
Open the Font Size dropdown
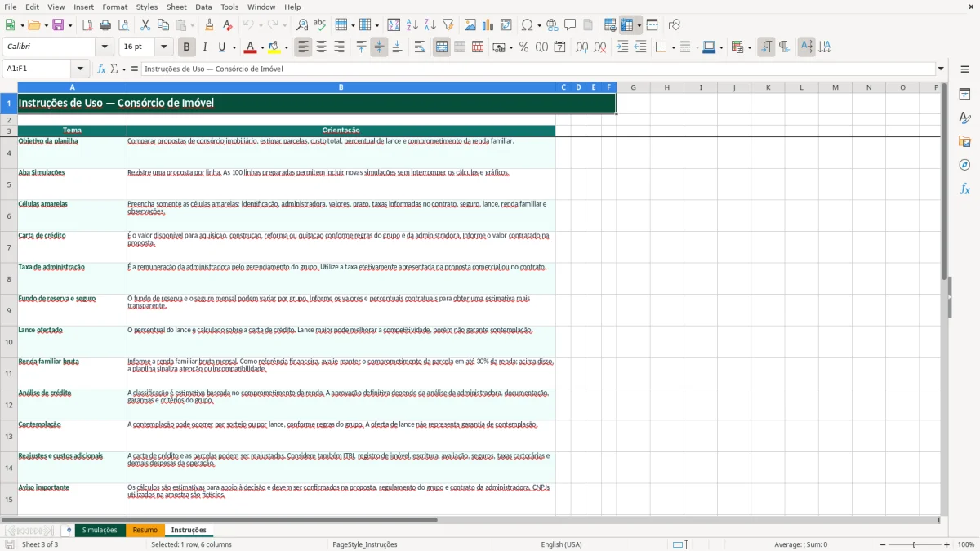164,47
